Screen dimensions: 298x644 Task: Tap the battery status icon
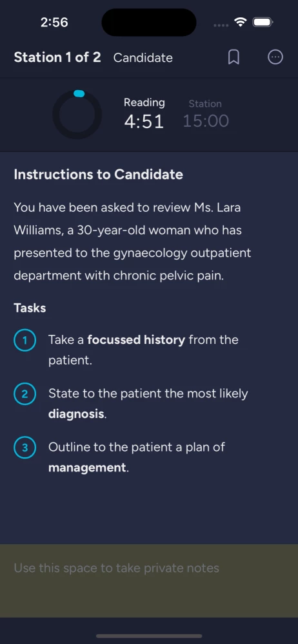click(263, 22)
